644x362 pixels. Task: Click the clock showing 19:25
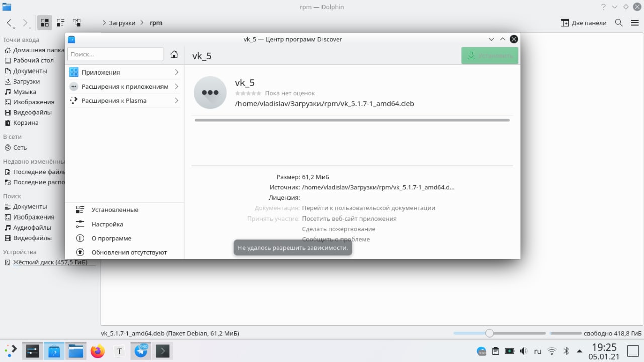pyautogui.click(x=604, y=347)
